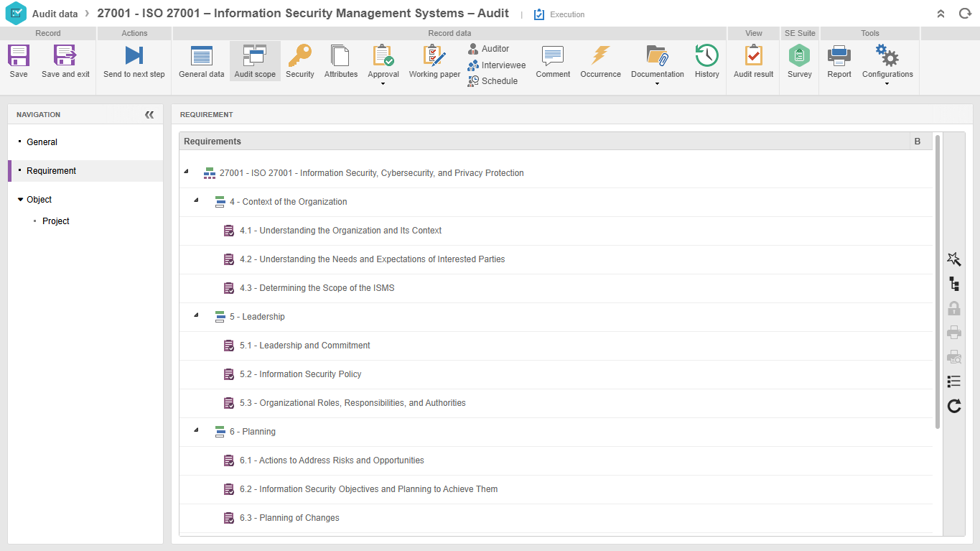Open General data section
This screenshot has width=980, height=551.
point(202,61)
